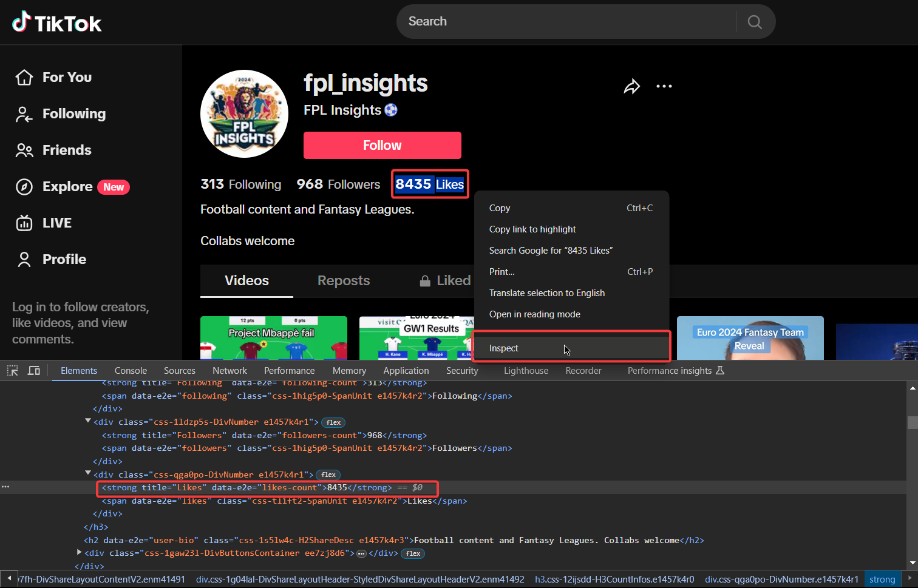
Task: Click the Performance insights flask icon
Action: click(x=721, y=370)
